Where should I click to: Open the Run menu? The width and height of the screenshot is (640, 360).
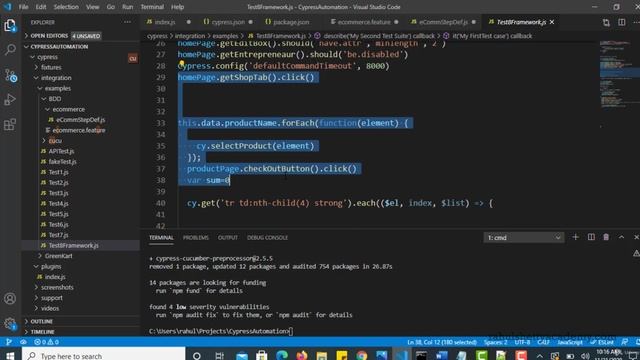(x=128, y=7)
